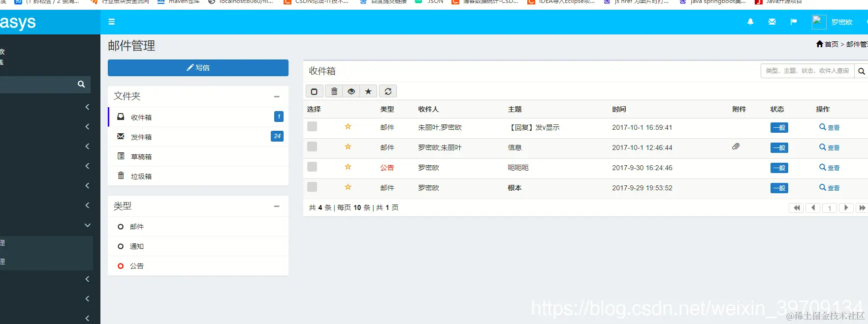Star the mail 【回复】发v显示

[x=348, y=126]
